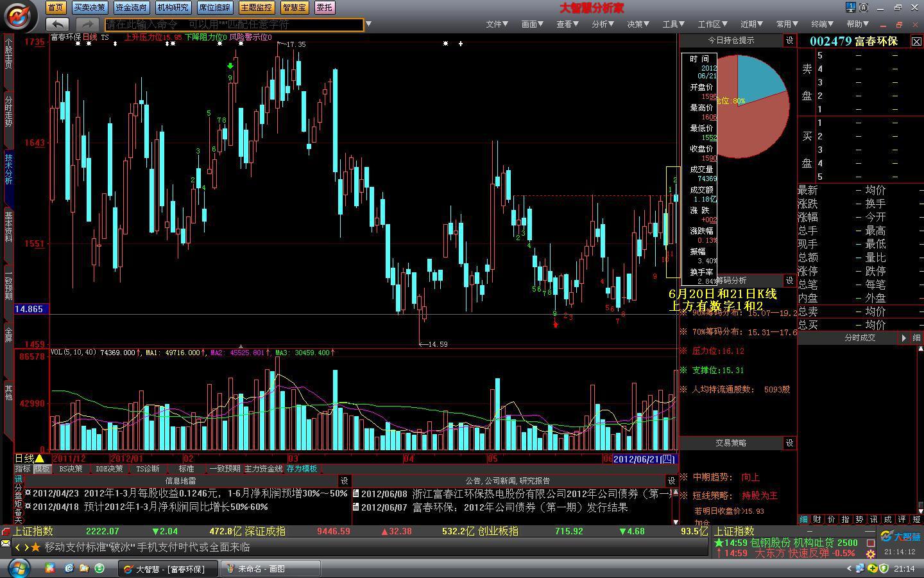Toggle the 主题监控 toolbar button

[x=256, y=8]
